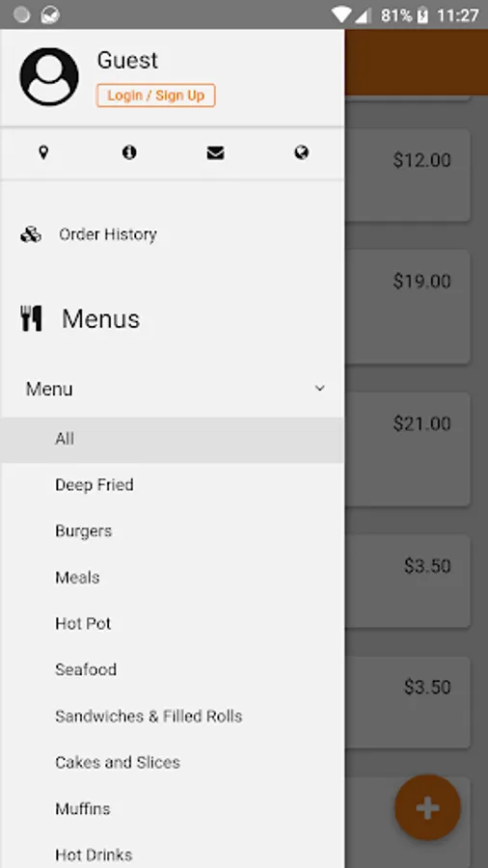Open the globe website icon
Screen dimensions: 488x868
(302, 152)
